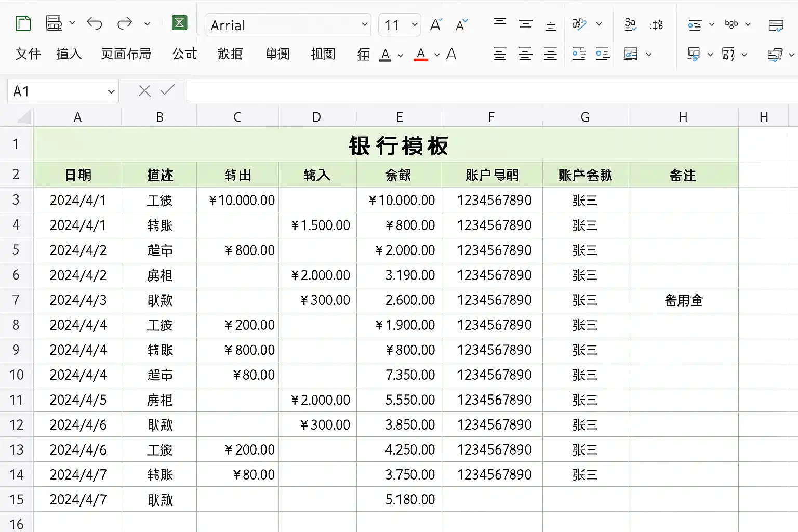
Task: Click the formula bar input field
Action: point(492,91)
